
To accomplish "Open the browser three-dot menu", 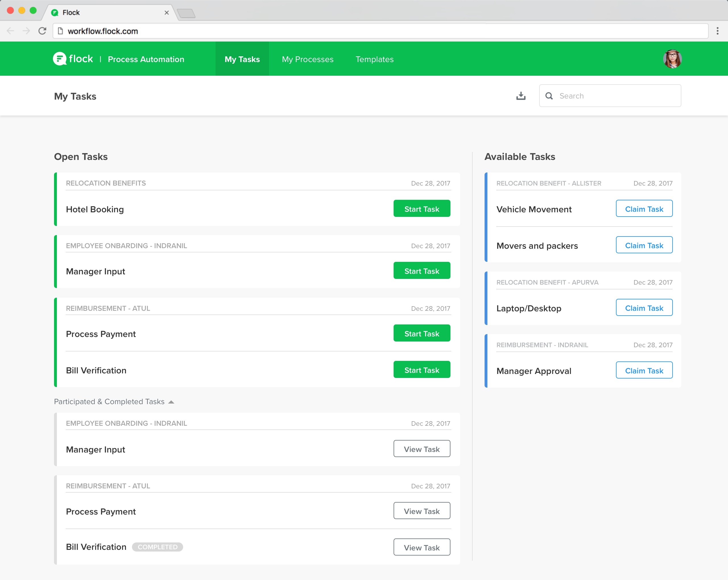I will coord(717,31).
